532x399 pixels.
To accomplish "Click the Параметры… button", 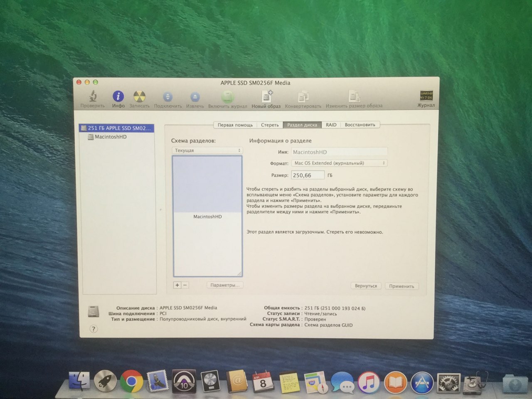I will 225,285.
